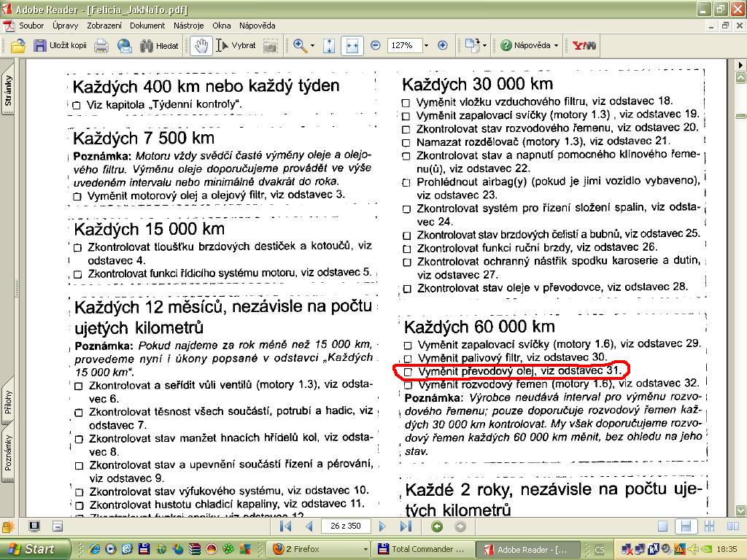Click the page number field '26 z 350'

click(x=345, y=526)
